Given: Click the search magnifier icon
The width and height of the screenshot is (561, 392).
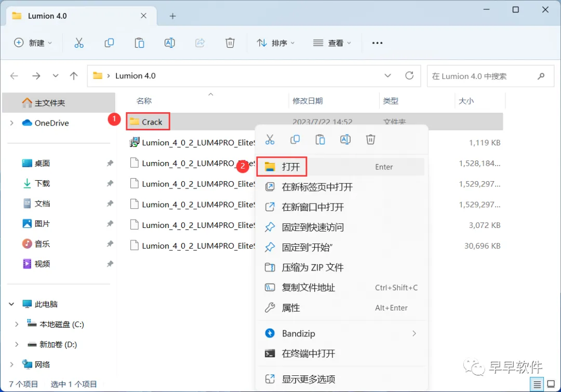Looking at the screenshot, I should 541,76.
